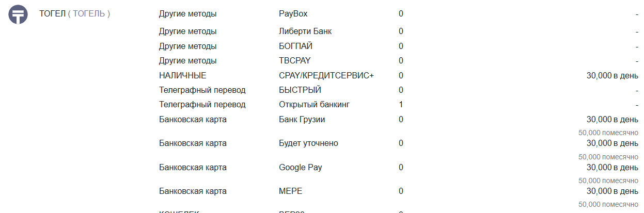The image size is (644, 213).
Task: Open the ТОГЕЛ ( ТОГЕЛЬ ) entry
Action: 75,14
